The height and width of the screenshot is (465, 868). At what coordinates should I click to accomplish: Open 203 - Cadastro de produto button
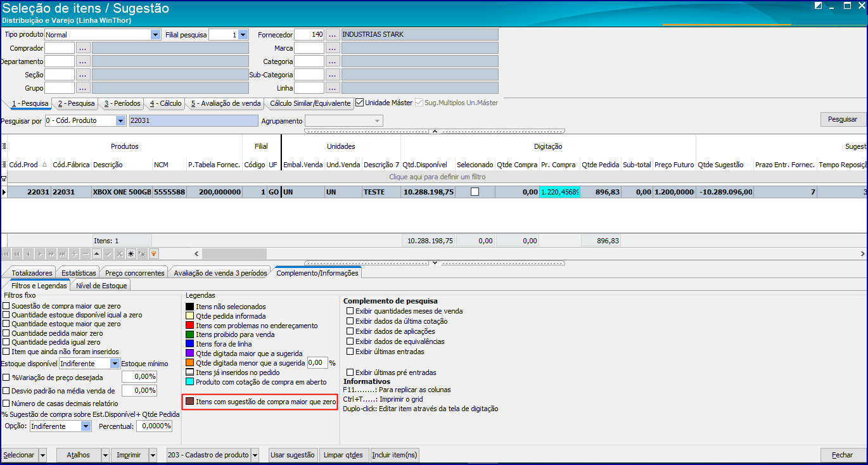click(208, 455)
